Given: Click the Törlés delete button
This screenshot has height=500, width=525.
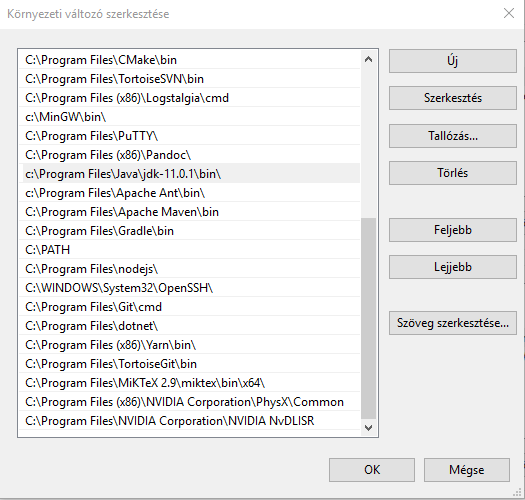Looking at the screenshot, I should tap(453, 173).
